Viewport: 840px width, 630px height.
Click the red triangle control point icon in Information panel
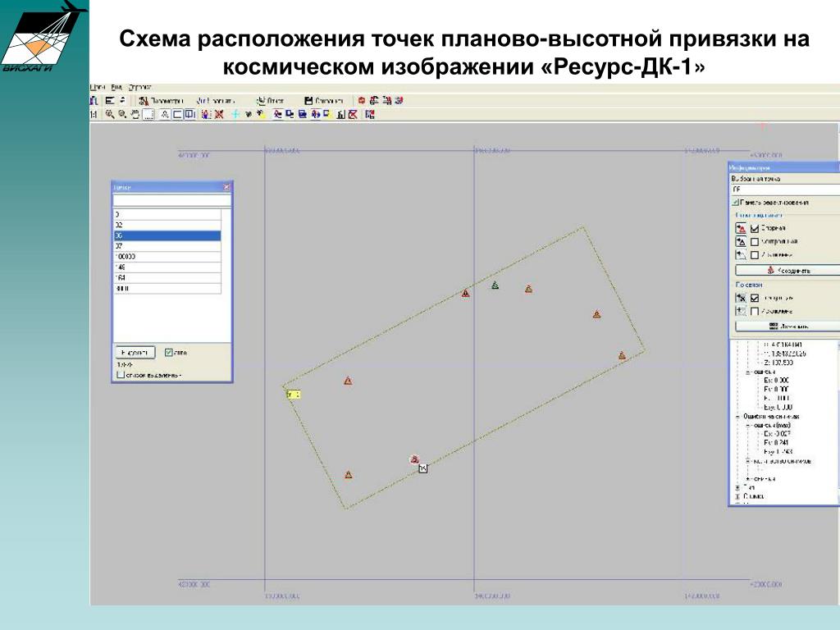pyautogui.click(x=741, y=228)
